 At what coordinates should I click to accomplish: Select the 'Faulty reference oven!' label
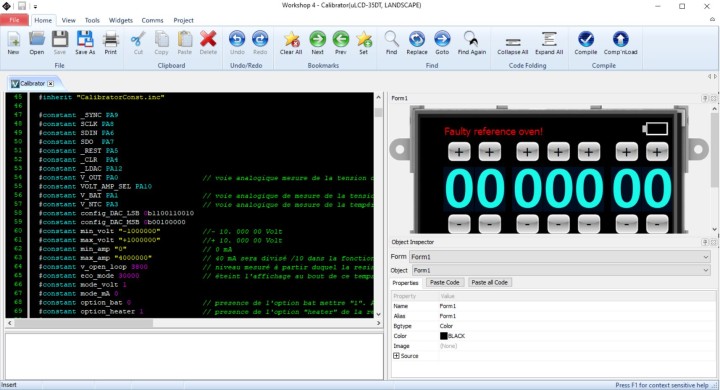click(493, 132)
